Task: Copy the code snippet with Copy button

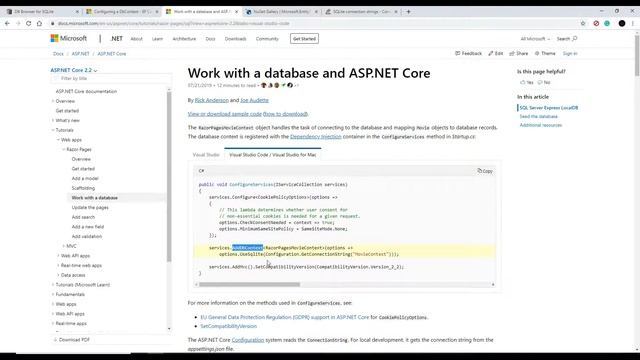Action: click(485, 171)
